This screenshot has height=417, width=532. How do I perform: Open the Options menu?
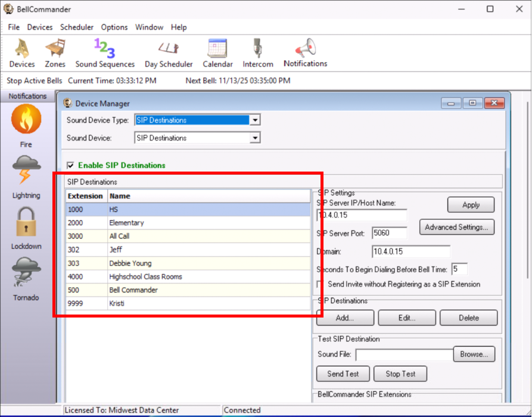[114, 27]
